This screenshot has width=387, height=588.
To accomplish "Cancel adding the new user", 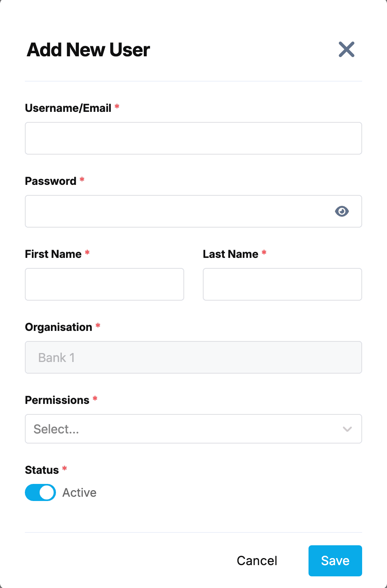I will click(257, 561).
